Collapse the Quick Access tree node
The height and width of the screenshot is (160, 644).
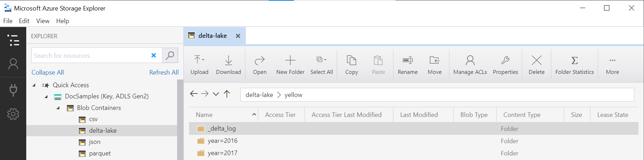coord(34,85)
